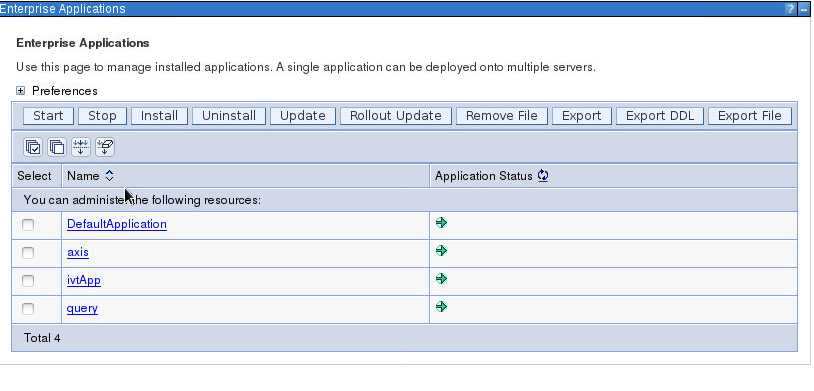Click the Select All Items icon

33,147
